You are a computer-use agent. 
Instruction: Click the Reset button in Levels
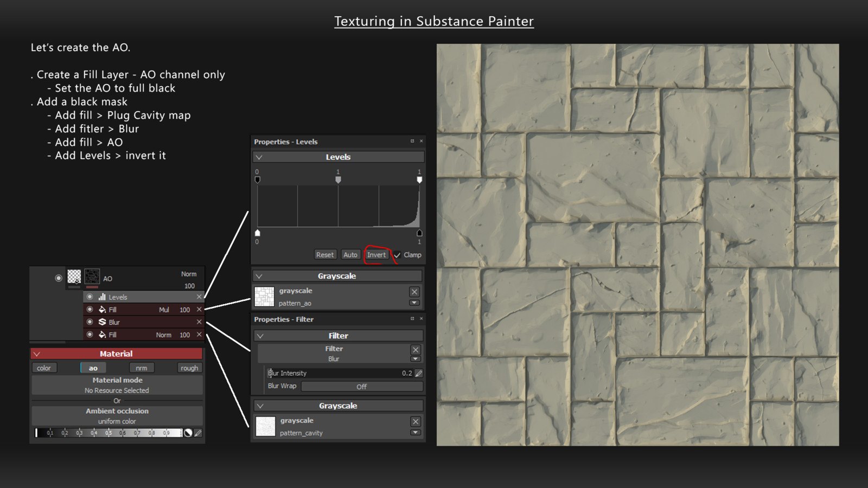(x=325, y=255)
